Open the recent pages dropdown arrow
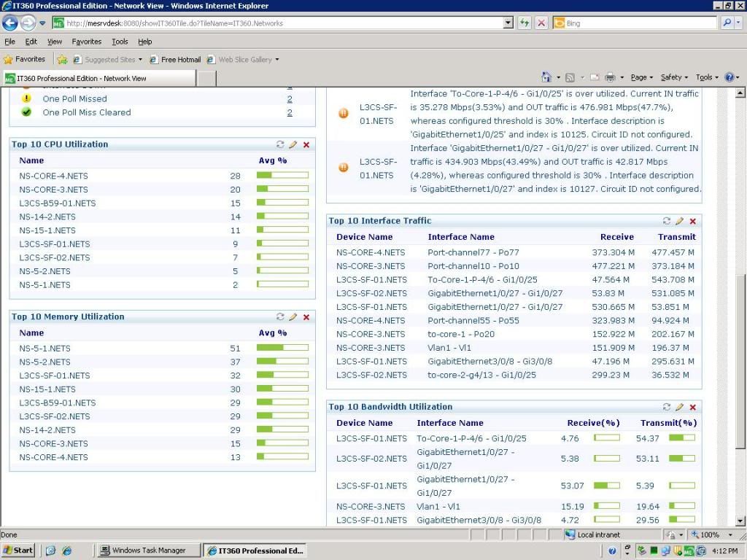Image resolution: width=747 pixels, height=560 pixels. coord(42,23)
